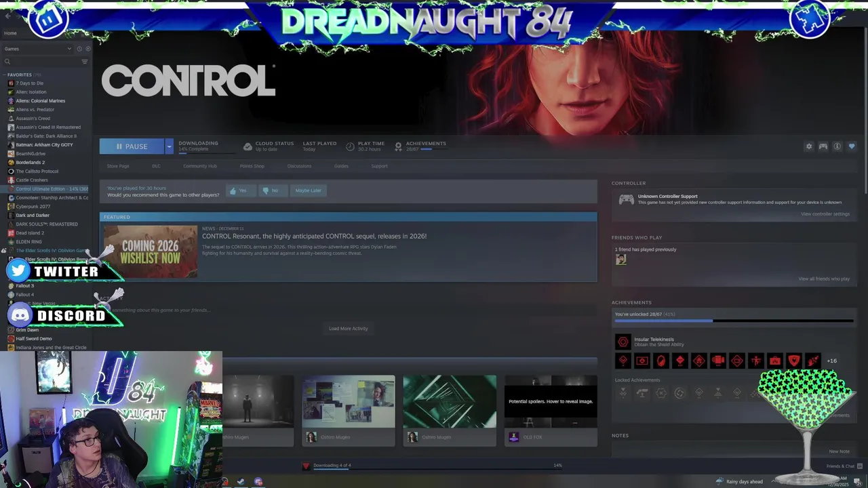Collapse the Favorites category

coord(5,75)
